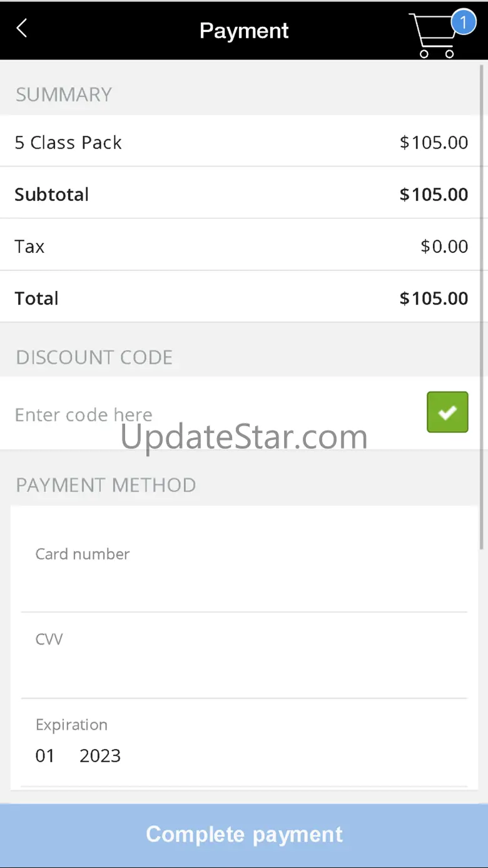The width and height of the screenshot is (488, 868).
Task: Tap the Expiration label
Action: [71, 725]
